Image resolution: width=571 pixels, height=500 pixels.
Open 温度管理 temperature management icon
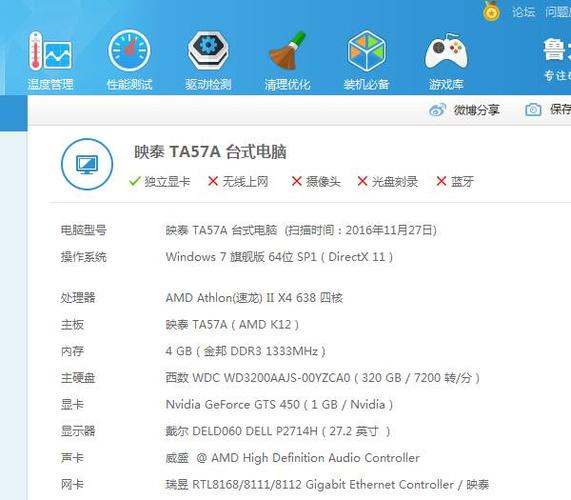(50, 51)
